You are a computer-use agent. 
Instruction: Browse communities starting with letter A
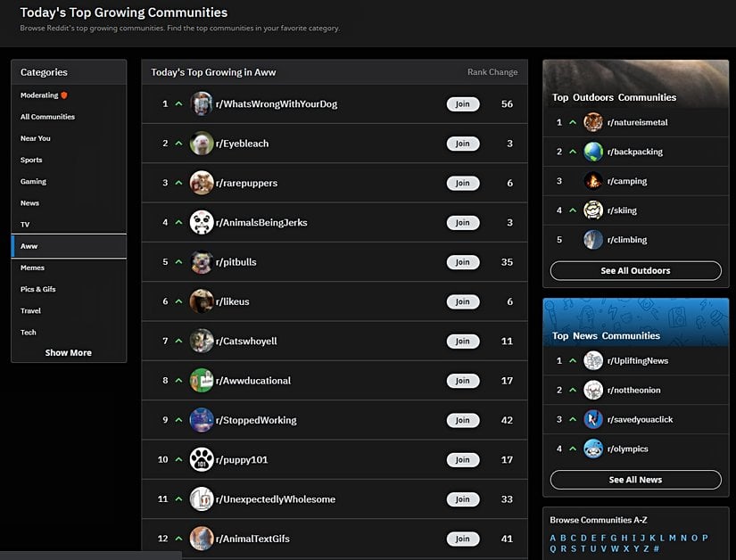coord(553,538)
